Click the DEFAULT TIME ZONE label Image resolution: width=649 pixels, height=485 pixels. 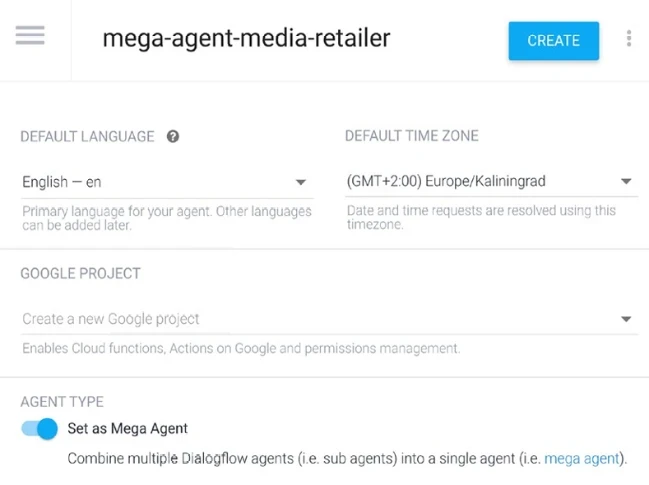click(x=412, y=136)
